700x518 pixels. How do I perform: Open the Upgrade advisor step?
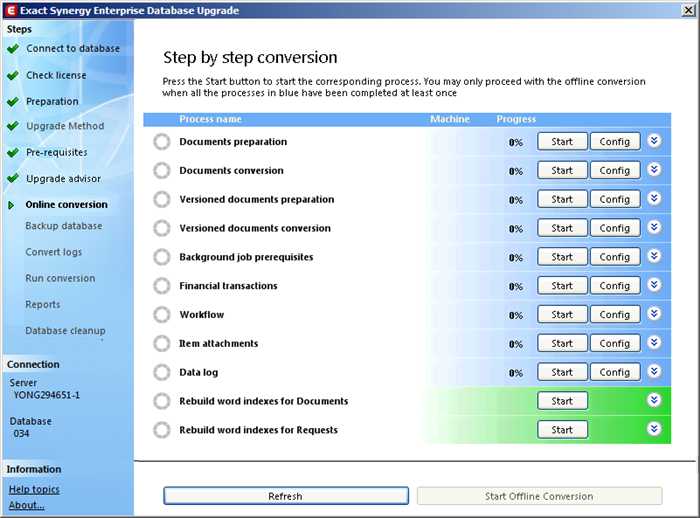tap(63, 179)
